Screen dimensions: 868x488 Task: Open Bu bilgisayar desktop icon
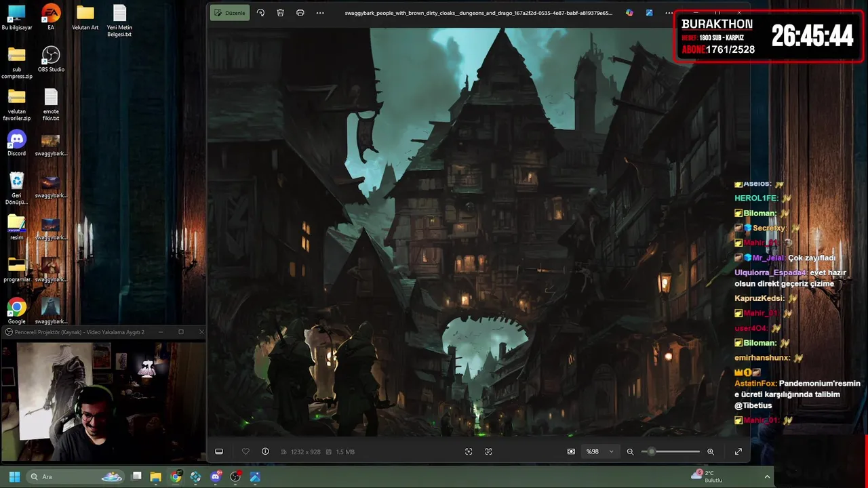coord(17,18)
